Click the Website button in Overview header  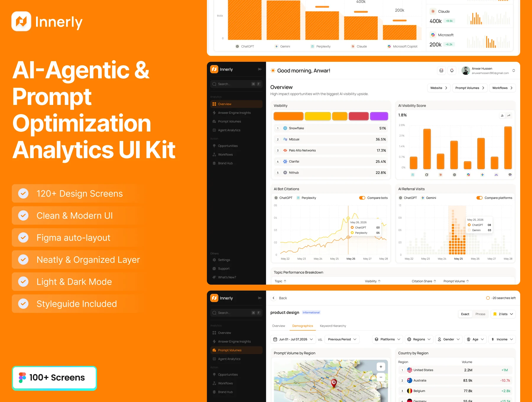click(439, 88)
